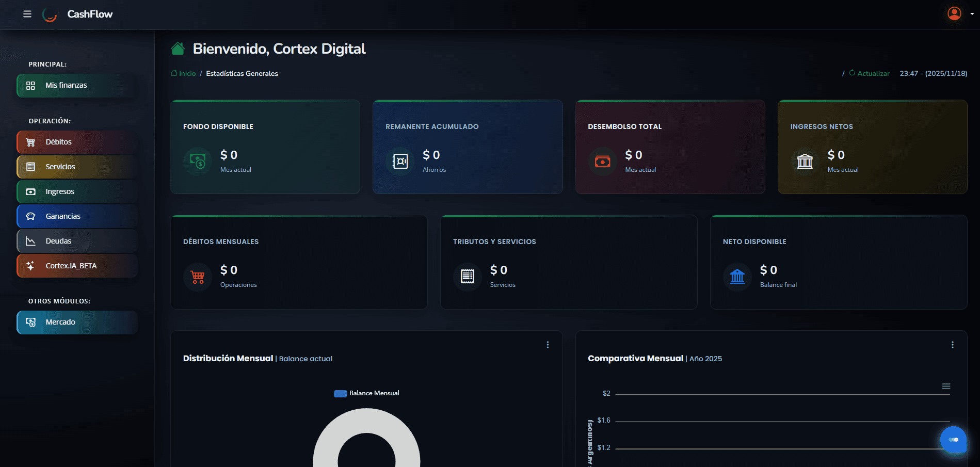Click the Cortex.IA_BETA sparkle icon
The image size is (980, 467).
pos(31,266)
